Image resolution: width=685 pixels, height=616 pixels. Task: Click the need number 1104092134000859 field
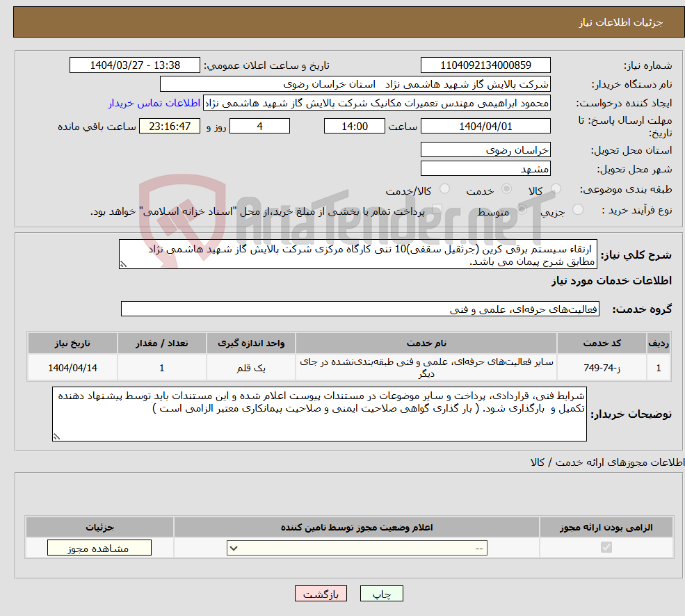(485, 65)
